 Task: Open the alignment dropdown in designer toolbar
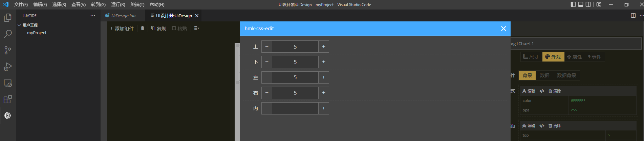(196, 28)
